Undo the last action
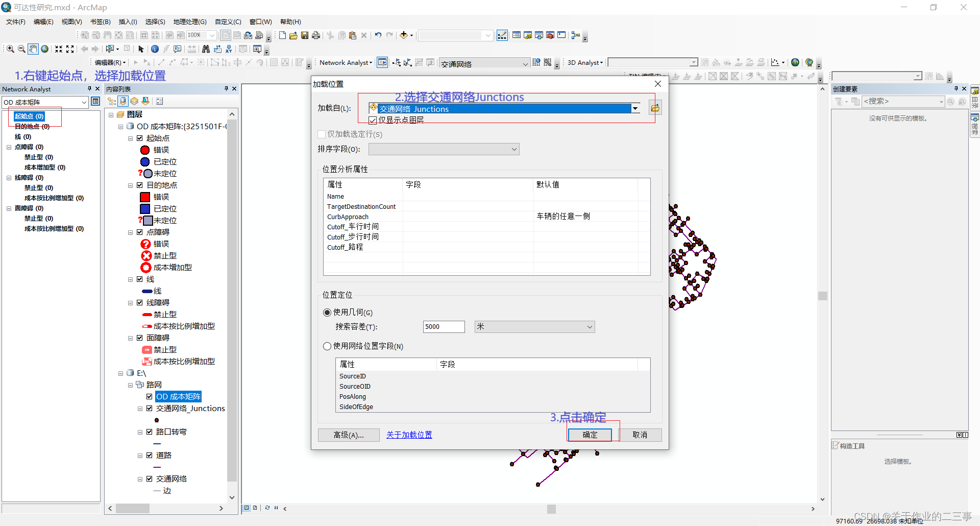The width and height of the screenshot is (980, 526). (x=378, y=35)
